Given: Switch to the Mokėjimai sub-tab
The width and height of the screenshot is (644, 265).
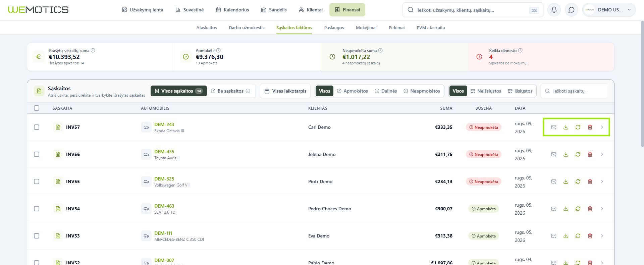Looking at the screenshot, I should click(x=366, y=28).
